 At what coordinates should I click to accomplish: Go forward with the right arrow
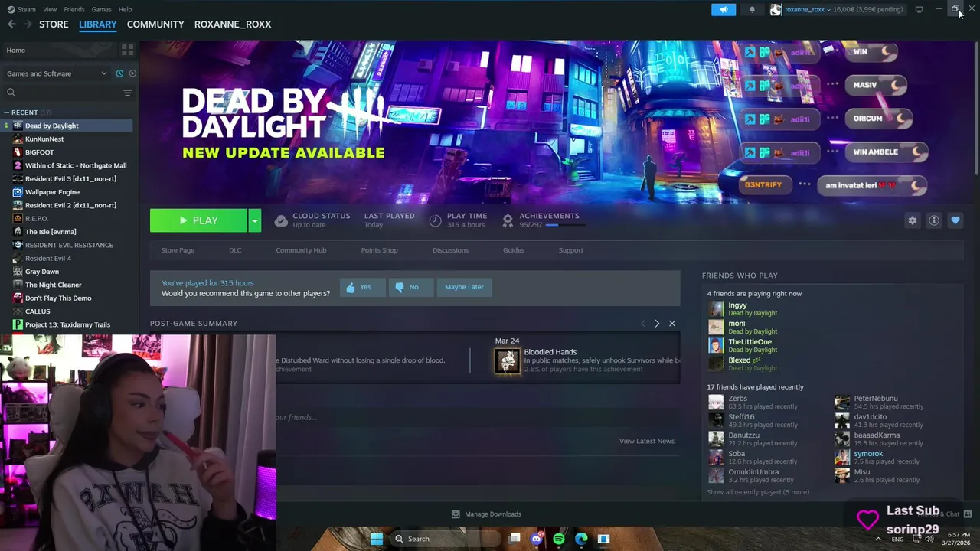pos(28,24)
